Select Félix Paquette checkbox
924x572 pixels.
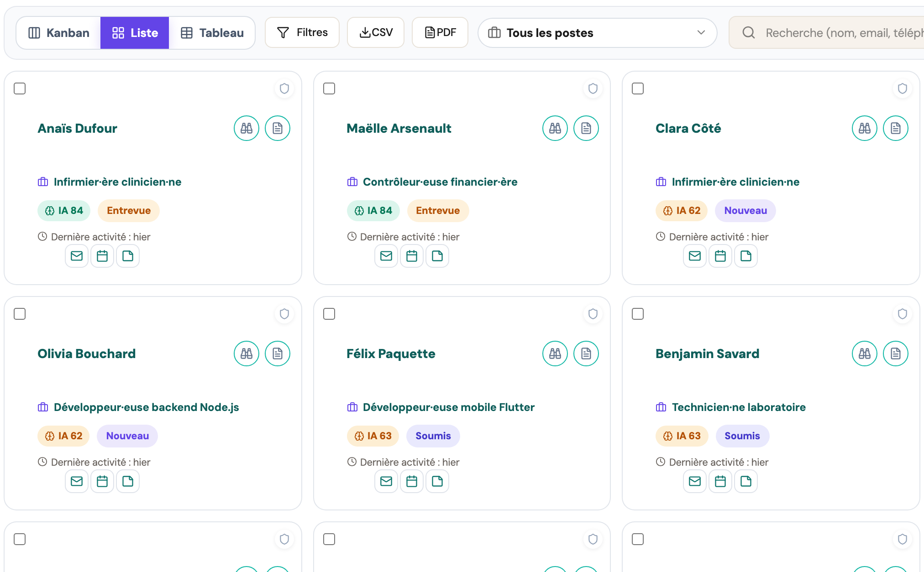click(x=329, y=314)
